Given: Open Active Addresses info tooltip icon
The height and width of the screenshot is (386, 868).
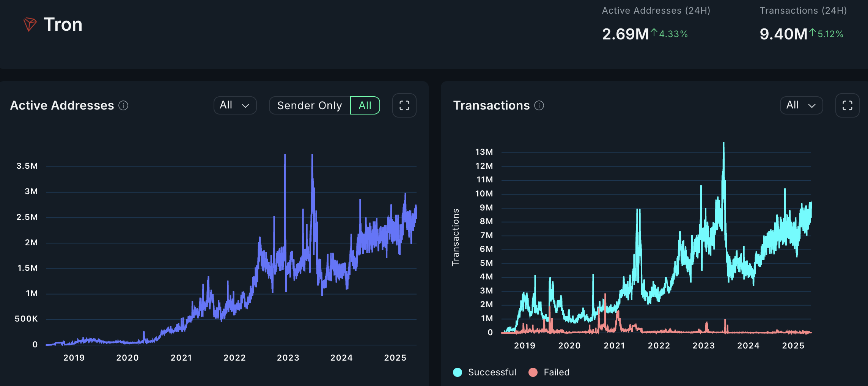Looking at the screenshot, I should (123, 105).
